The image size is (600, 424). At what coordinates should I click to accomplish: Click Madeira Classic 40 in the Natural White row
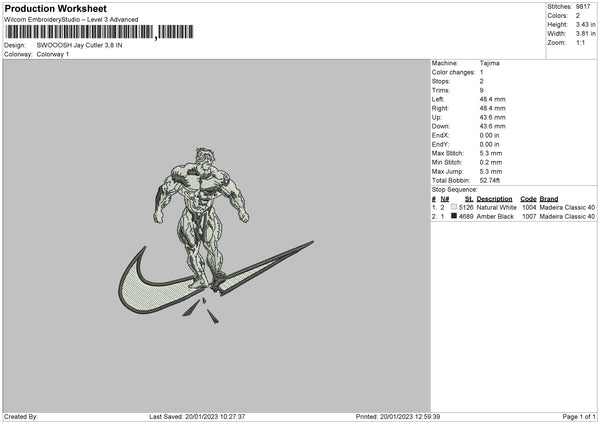point(567,207)
